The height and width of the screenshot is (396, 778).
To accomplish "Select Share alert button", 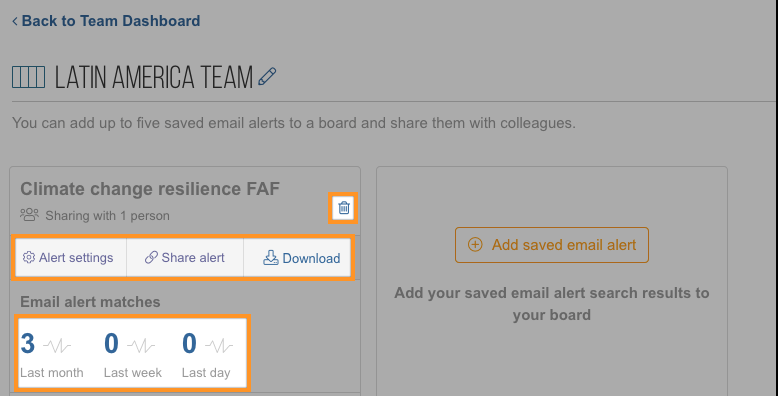I will [x=185, y=258].
